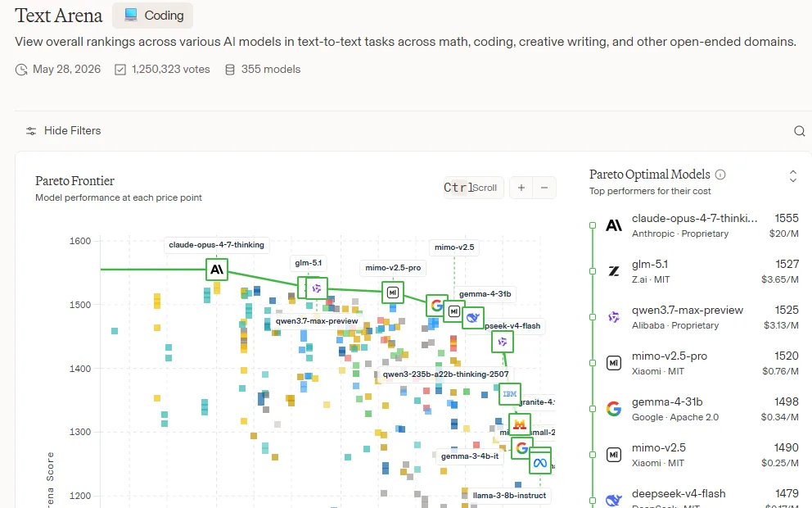The width and height of the screenshot is (812, 508).
Task: Click the claude-opus-4-7-thinking label on the chart
Action: click(216, 245)
